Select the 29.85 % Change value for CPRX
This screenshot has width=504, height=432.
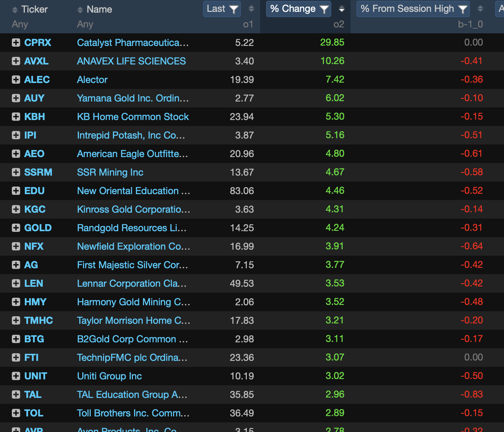pyautogui.click(x=332, y=43)
